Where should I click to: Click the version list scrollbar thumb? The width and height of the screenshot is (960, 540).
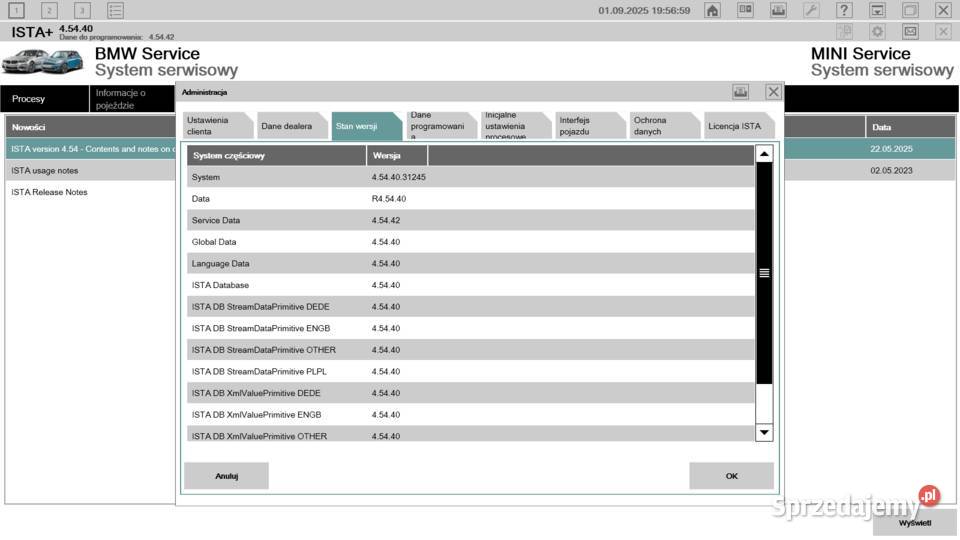pyautogui.click(x=764, y=273)
